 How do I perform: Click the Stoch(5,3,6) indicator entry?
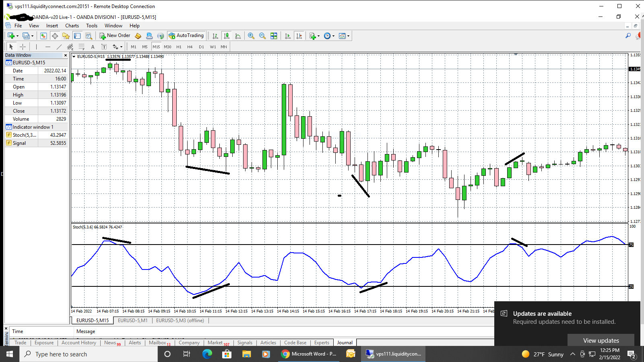(25, 135)
